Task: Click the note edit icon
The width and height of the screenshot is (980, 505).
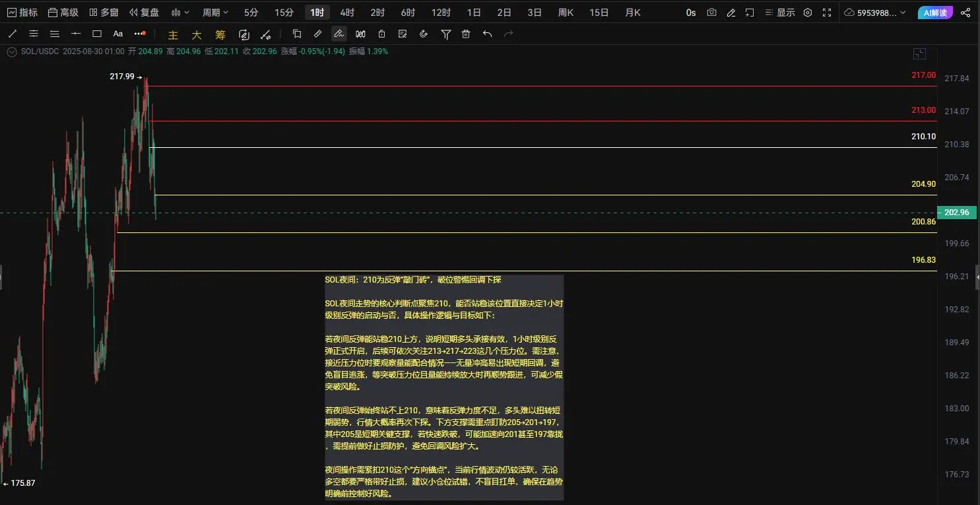Action: click(x=403, y=34)
